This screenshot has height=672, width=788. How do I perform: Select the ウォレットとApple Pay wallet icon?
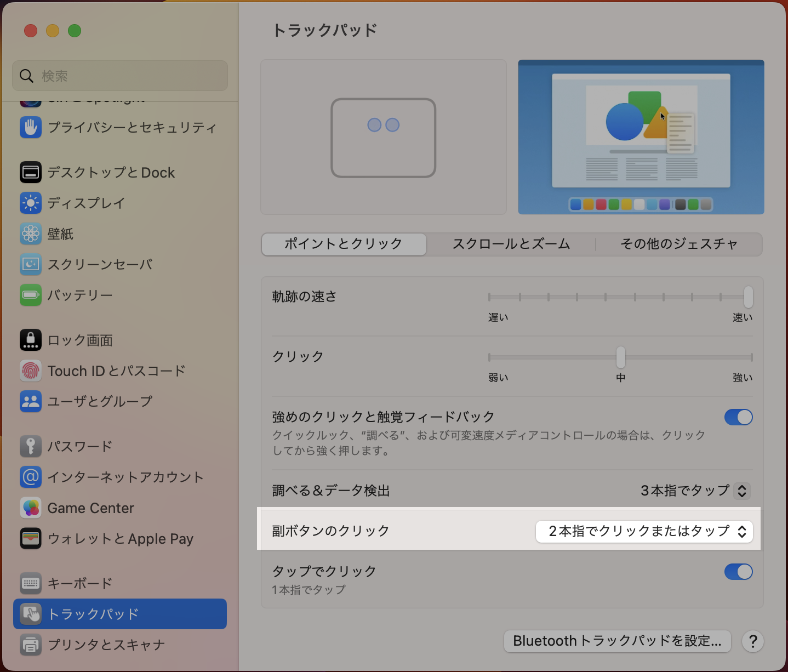pyautogui.click(x=31, y=539)
